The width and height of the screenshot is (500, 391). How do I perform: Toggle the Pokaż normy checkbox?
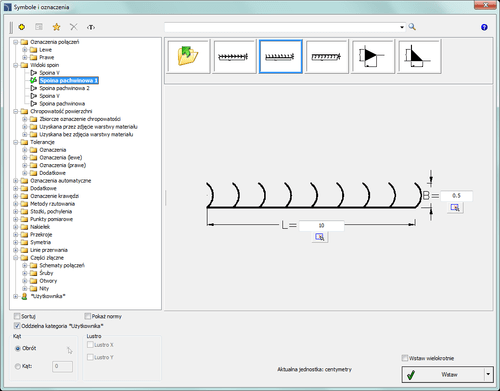pos(88,316)
